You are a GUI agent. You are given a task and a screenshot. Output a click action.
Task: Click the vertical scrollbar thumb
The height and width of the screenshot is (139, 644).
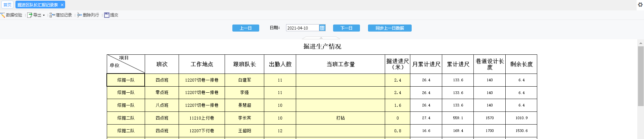[x=641, y=77]
